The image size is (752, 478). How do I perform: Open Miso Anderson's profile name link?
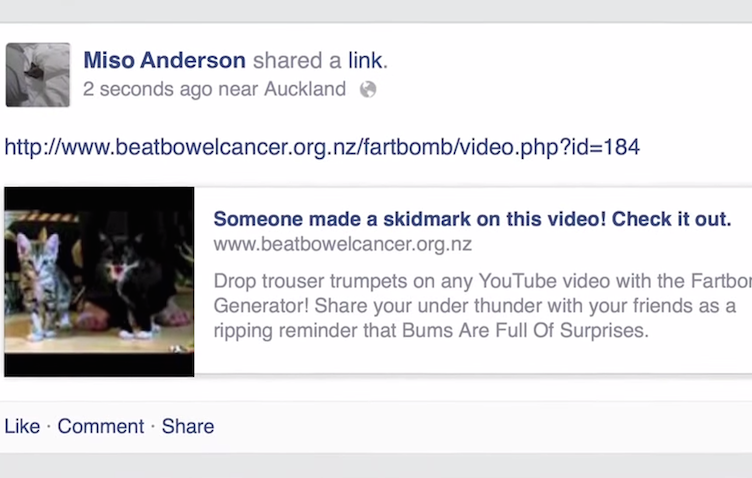[164, 60]
